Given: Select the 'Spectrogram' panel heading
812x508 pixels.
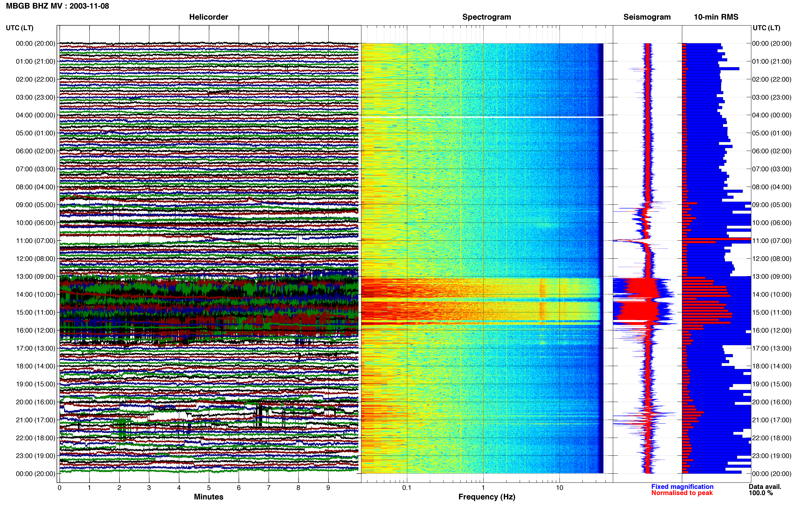Looking at the screenshot, I should 487,17.
